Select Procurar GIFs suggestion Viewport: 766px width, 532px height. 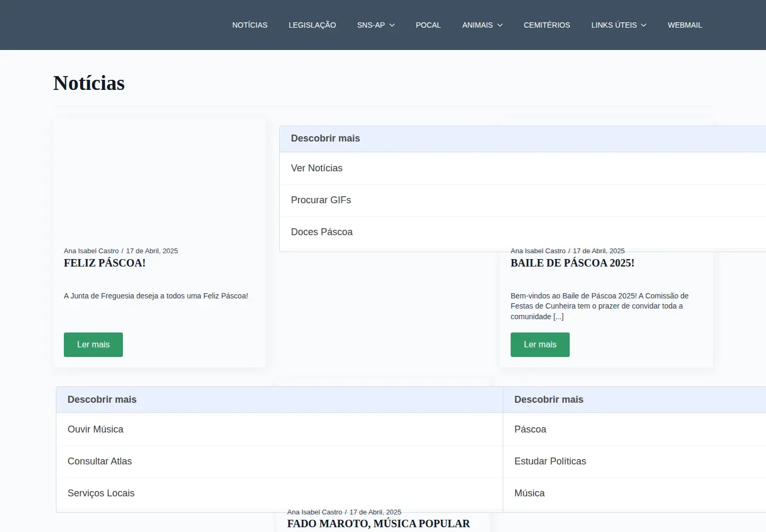[x=522, y=200]
